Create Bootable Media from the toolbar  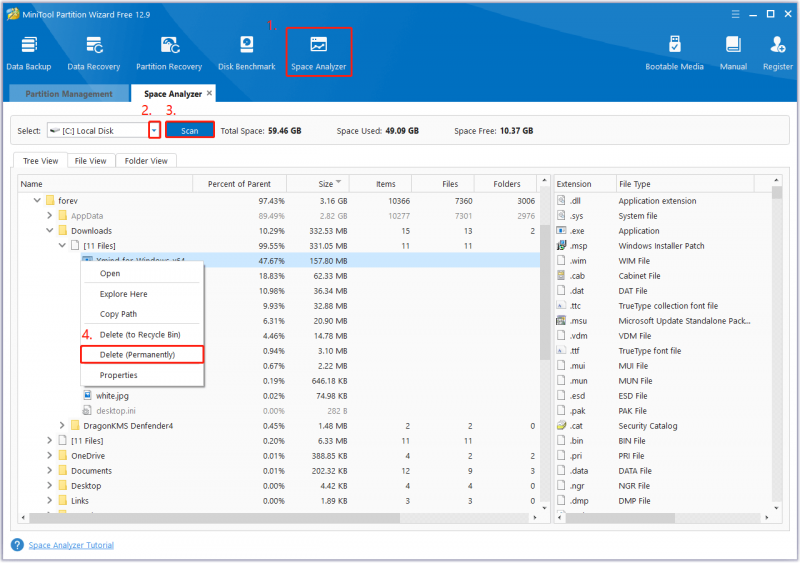[x=674, y=53]
